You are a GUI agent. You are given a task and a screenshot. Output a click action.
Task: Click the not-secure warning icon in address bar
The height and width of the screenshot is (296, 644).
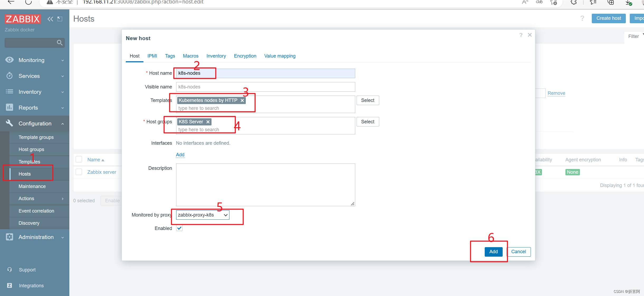pyautogui.click(x=49, y=2)
